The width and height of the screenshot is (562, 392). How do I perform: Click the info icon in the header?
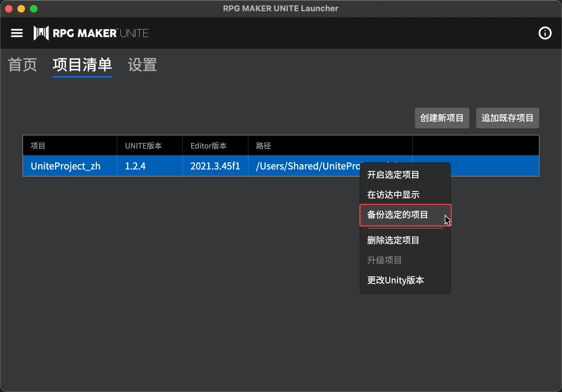coord(545,33)
